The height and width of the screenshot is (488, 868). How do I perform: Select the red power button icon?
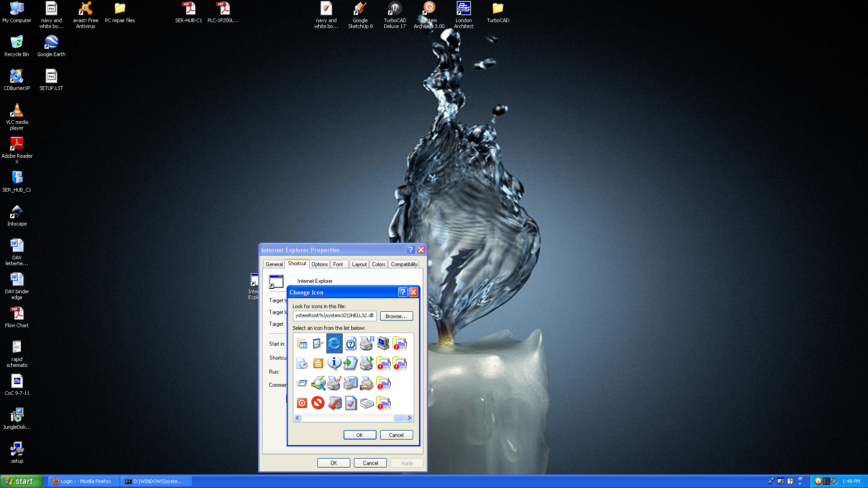302,403
